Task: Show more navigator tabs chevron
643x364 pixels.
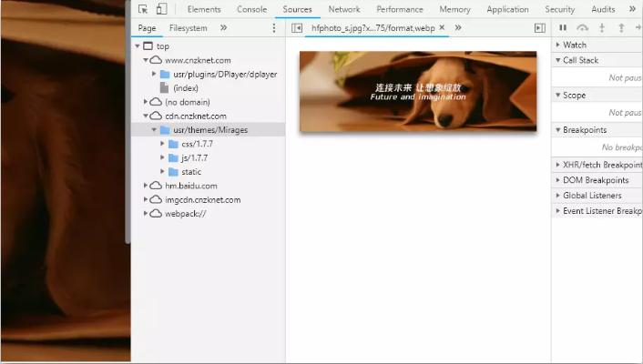Action: (x=223, y=28)
